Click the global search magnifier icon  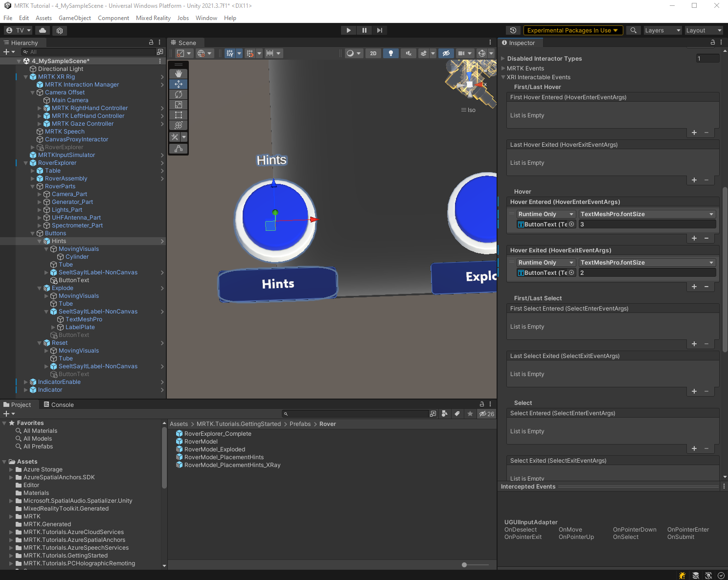click(633, 30)
